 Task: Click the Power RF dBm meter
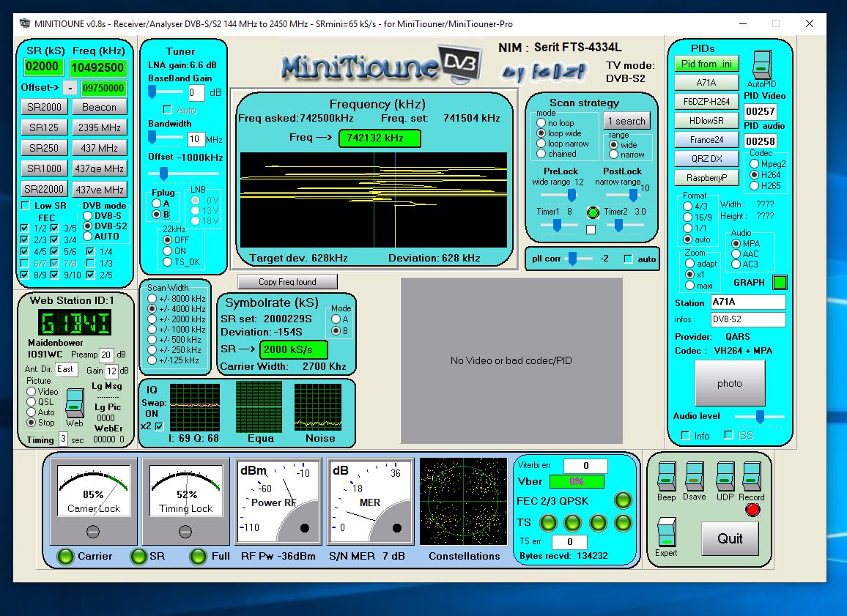click(x=278, y=501)
